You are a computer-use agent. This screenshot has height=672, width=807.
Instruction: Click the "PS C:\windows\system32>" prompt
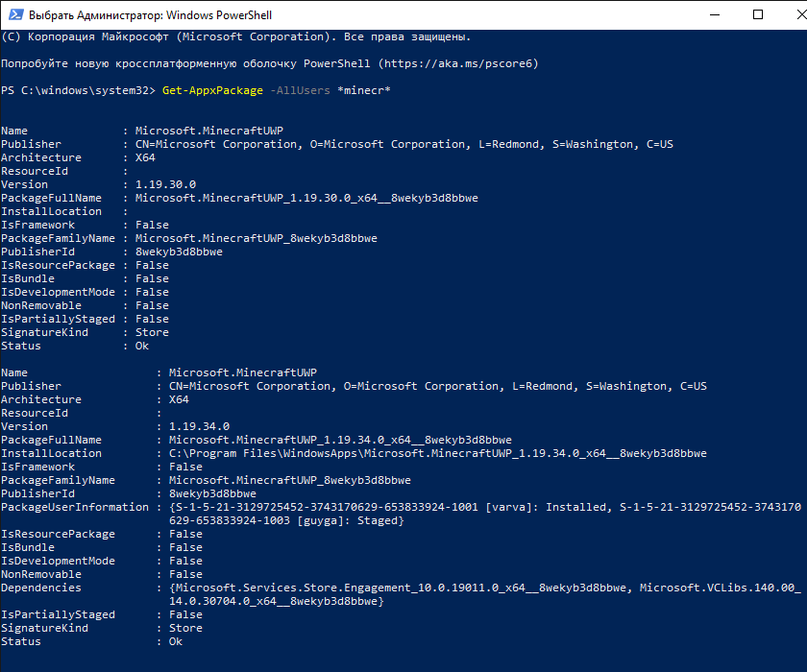(x=78, y=90)
